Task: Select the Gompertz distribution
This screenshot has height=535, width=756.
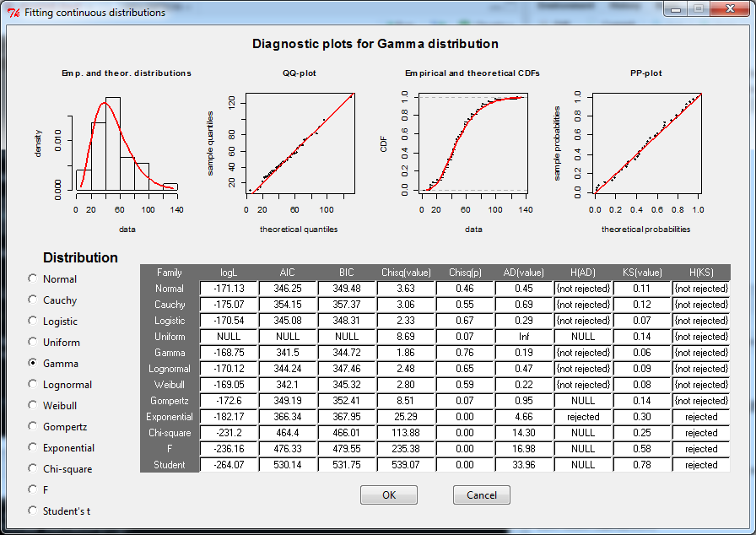Action: pyautogui.click(x=32, y=426)
